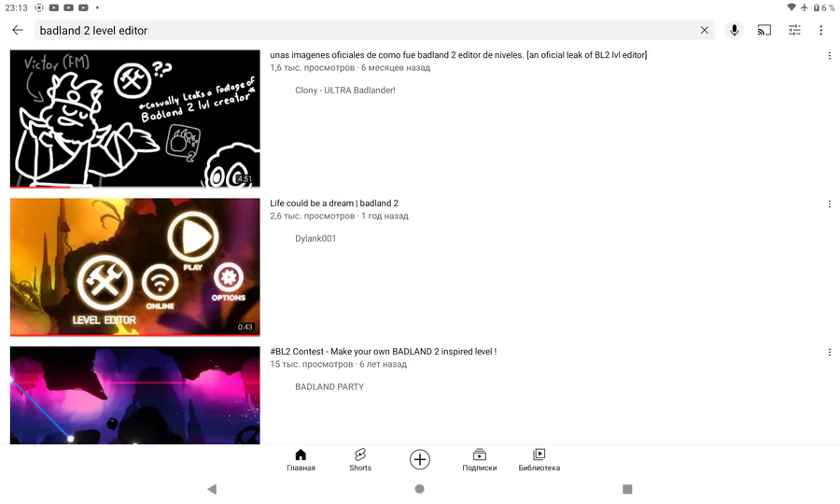840x504 pixels.
Task: Open options for '#BL2 Contest' video
Action: coord(830,353)
